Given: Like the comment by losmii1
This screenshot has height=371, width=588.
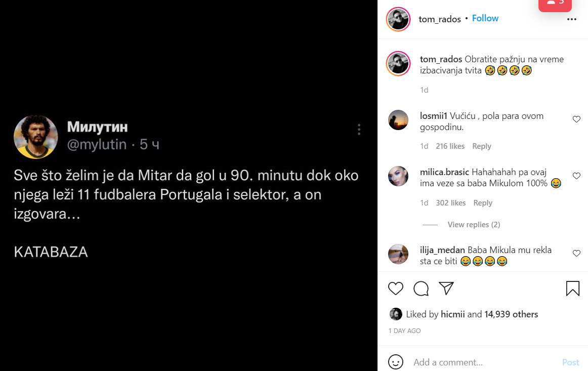Looking at the screenshot, I should click(576, 119).
